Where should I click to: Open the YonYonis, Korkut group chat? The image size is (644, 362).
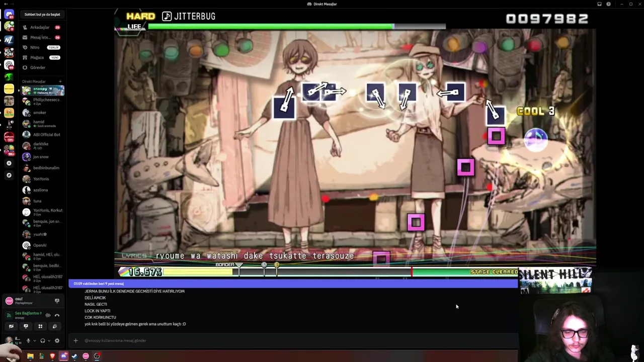[x=42, y=212]
